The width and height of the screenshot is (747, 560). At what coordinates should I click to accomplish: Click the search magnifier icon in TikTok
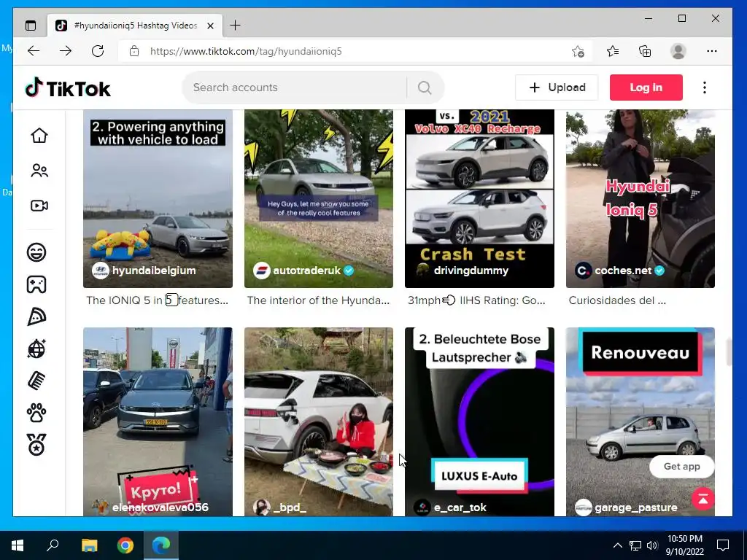pyautogui.click(x=425, y=87)
